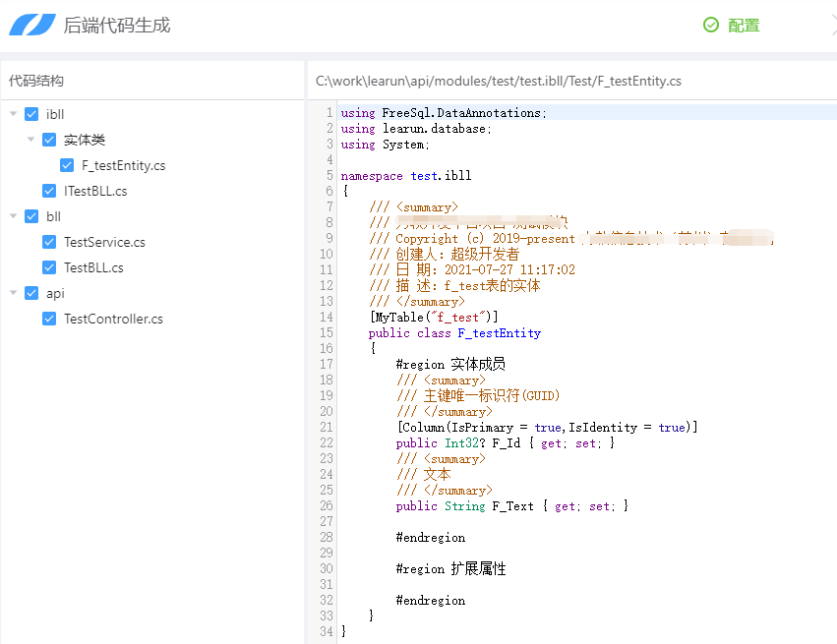Collapse the bll tree node arrow
The width and height of the screenshot is (837, 644).
14,216
